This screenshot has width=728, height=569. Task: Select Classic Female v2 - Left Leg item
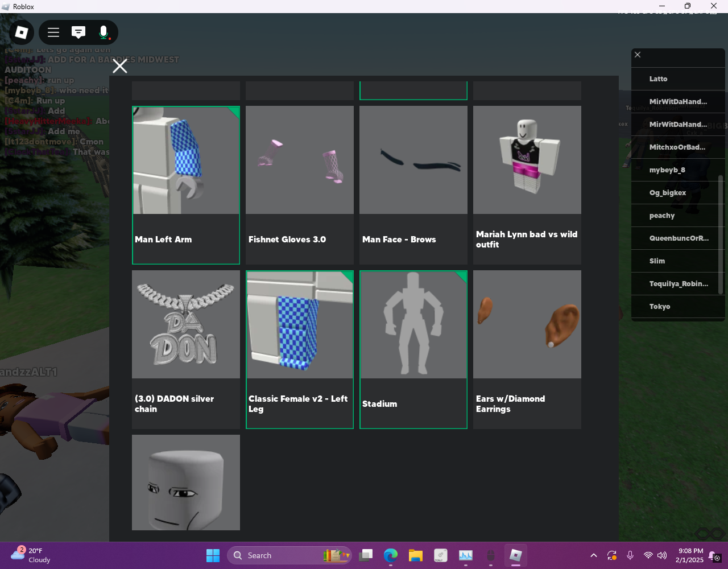(x=300, y=349)
